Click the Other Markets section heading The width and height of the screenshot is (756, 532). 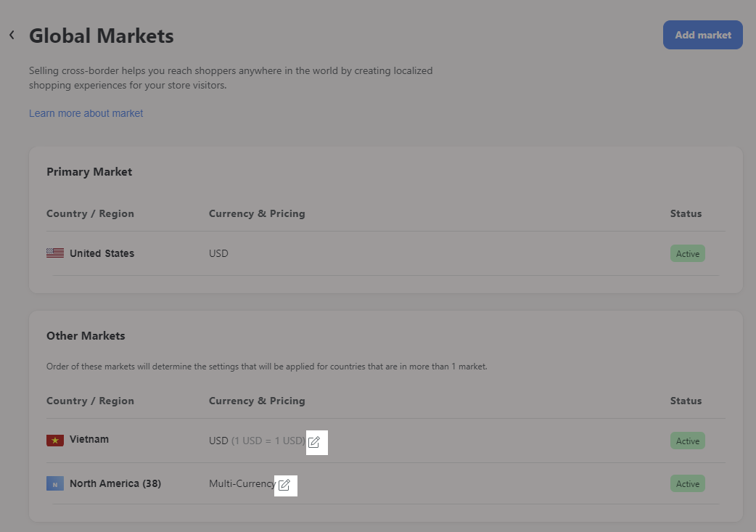coord(86,336)
